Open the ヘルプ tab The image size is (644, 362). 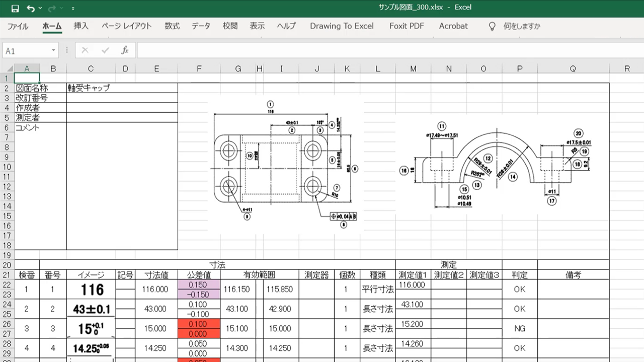[x=286, y=26]
